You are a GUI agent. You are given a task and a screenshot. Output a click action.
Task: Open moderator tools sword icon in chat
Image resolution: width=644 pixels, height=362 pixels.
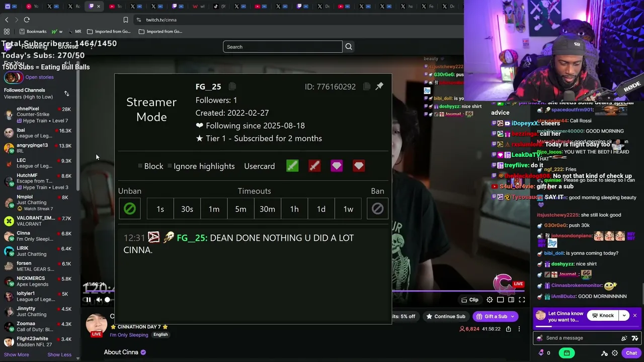pyautogui.click(x=604, y=353)
